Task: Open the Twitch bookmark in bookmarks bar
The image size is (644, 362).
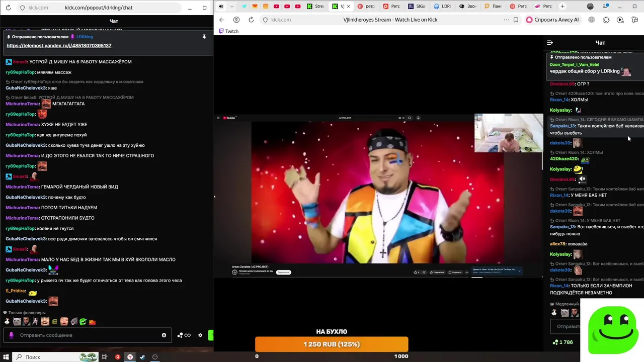Action: (228, 31)
